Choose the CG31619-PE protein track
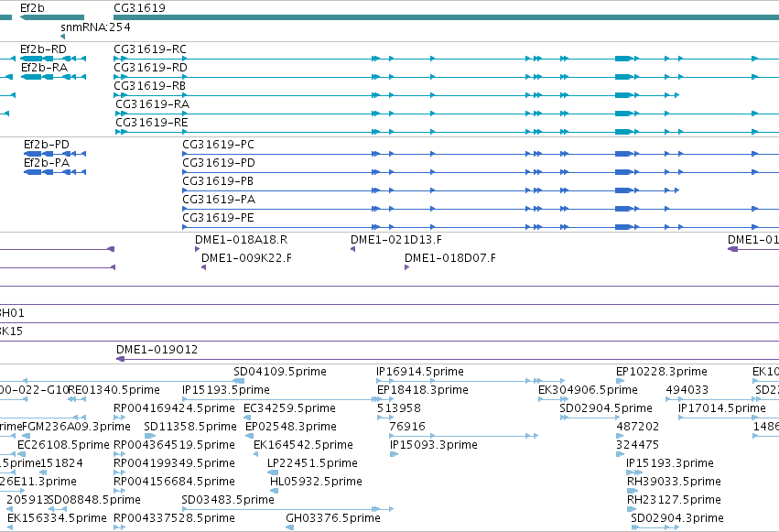779x532 pixels. [218, 218]
